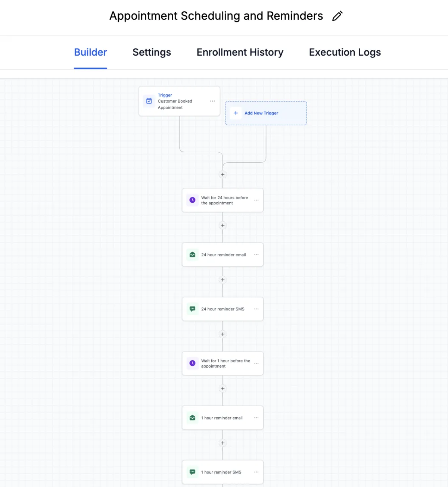Insert step between 24 hour email and SMS

(223, 280)
